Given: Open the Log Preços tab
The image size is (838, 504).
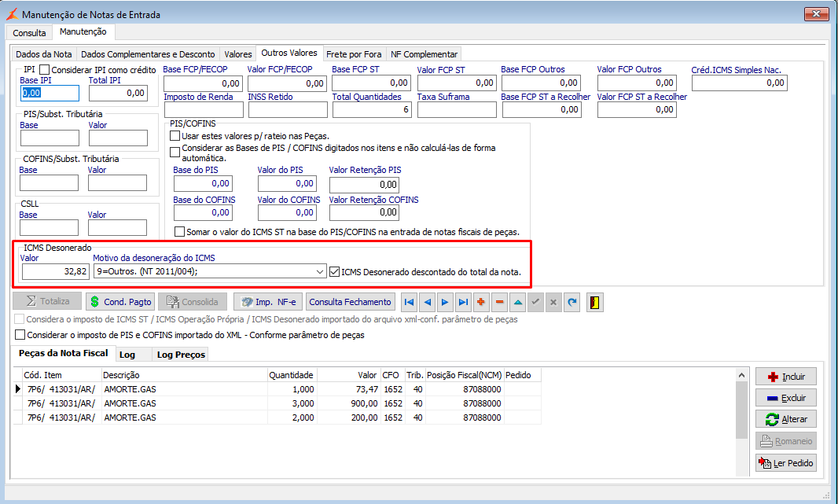Looking at the screenshot, I should (x=181, y=355).
